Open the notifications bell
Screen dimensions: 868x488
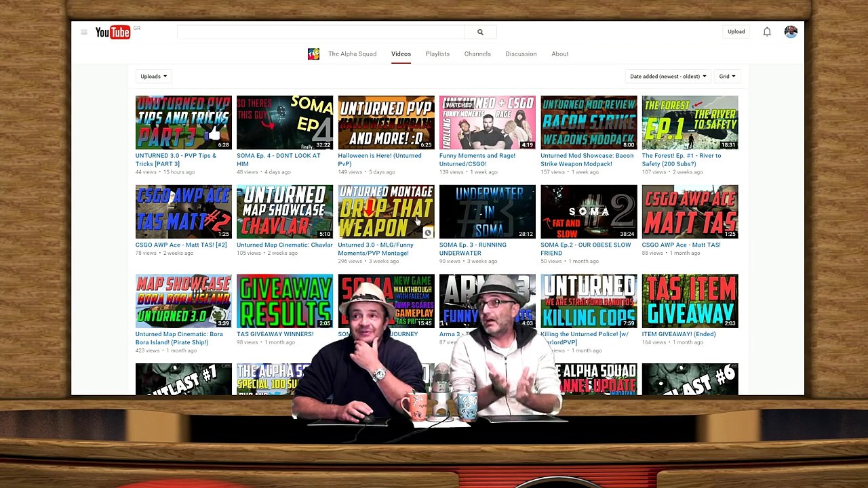tap(767, 32)
